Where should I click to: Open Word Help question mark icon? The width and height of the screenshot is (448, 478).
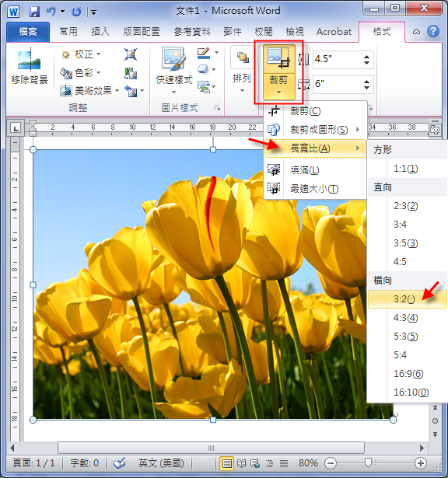tap(433, 31)
